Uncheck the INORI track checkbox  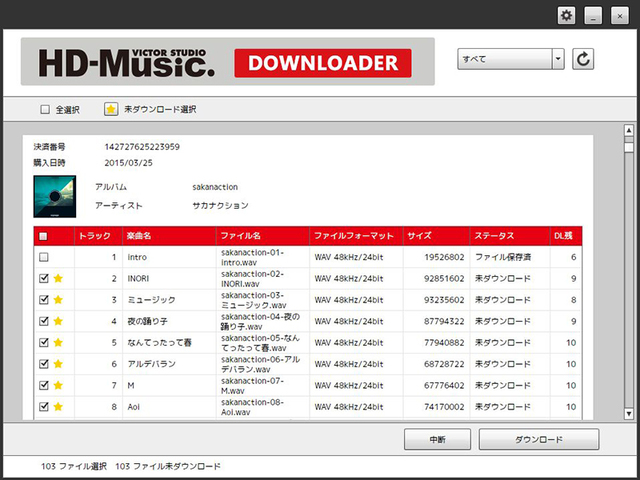pyautogui.click(x=44, y=278)
